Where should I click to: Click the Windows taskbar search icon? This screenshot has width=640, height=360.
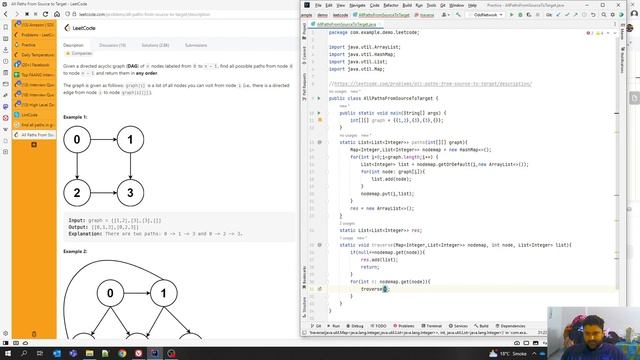[x=24, y=353]
